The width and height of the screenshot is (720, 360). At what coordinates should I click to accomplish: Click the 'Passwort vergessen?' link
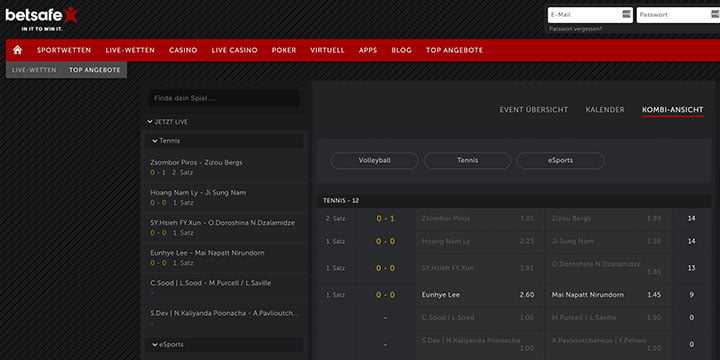click(x=576, y=28)
